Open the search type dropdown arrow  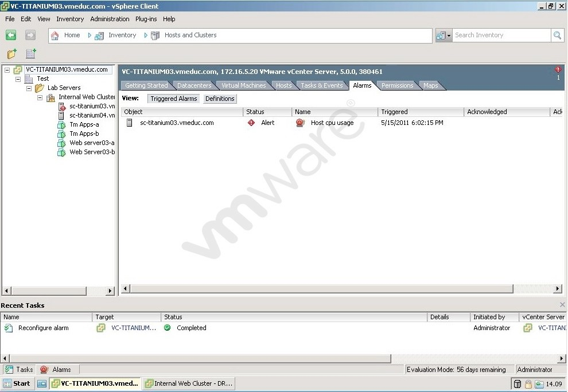point(449,36)
